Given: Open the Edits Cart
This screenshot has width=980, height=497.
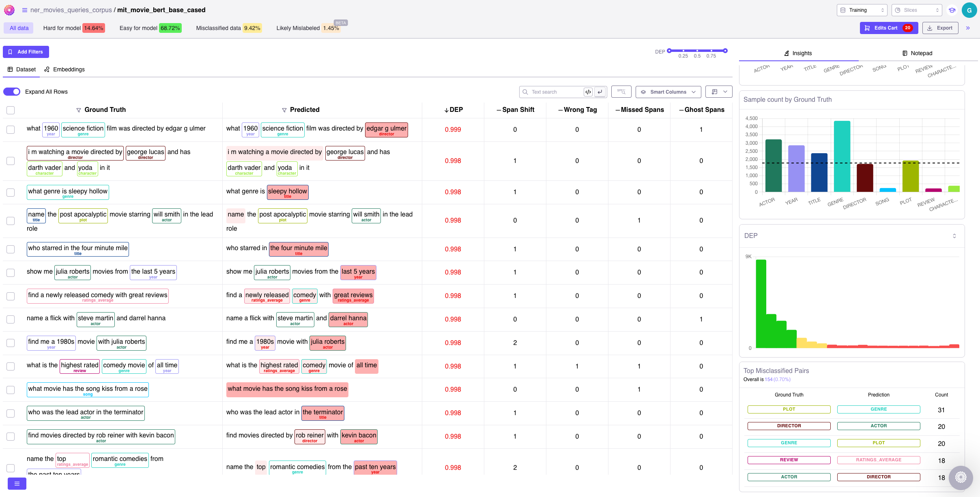Looking at the screenshot, I should point(888,28).
